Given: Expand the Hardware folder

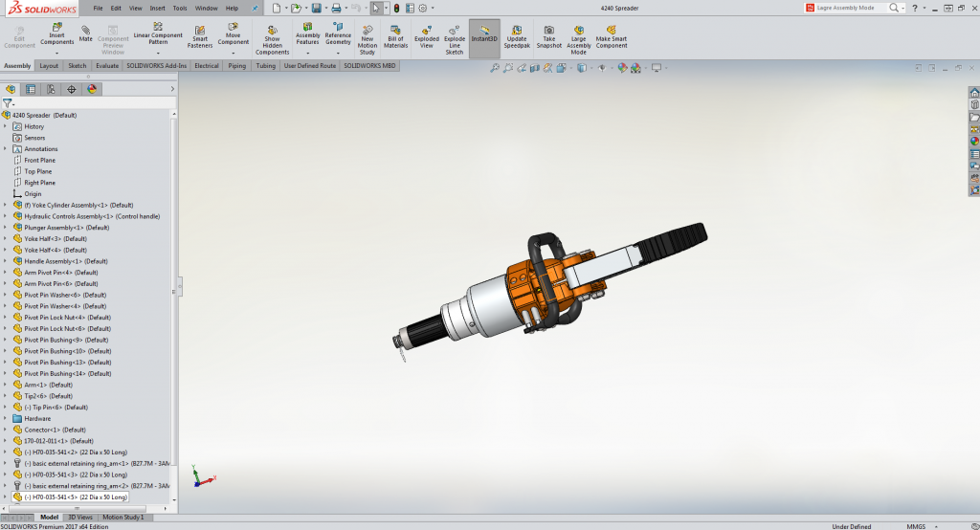Looking at the screenshot, I should (5, 419).
